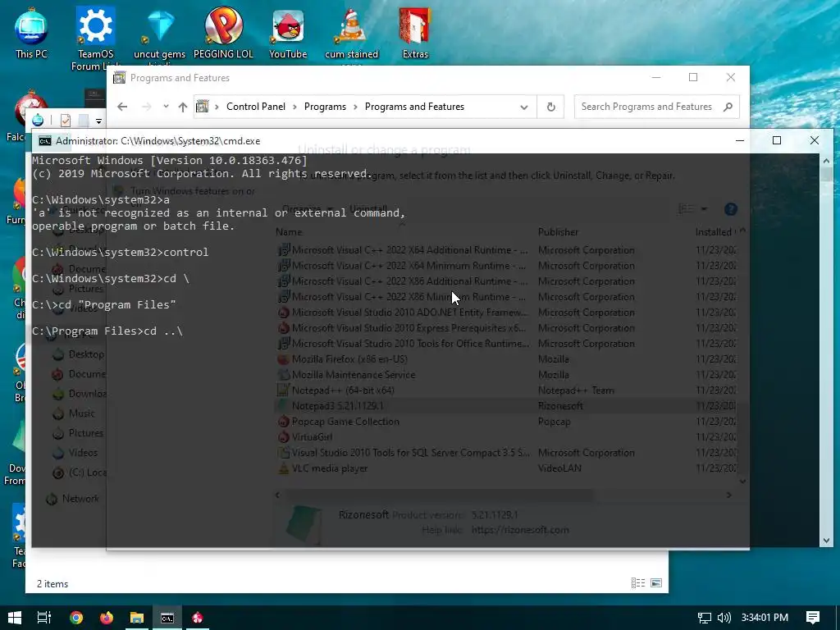Click the globe icon in Explorer title bar
The image size is (840, 630).
pos(38,120)
